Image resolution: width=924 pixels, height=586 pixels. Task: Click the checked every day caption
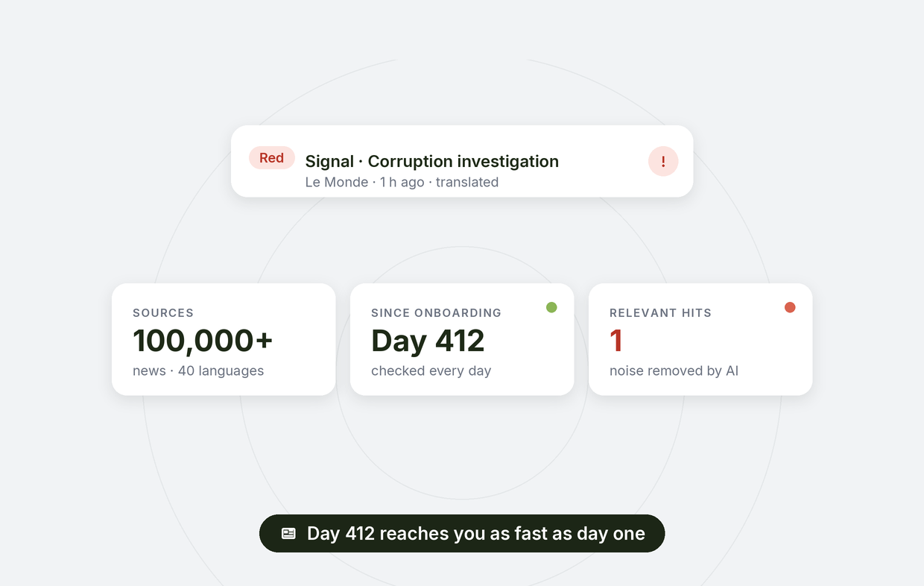(x=431, y=371)
